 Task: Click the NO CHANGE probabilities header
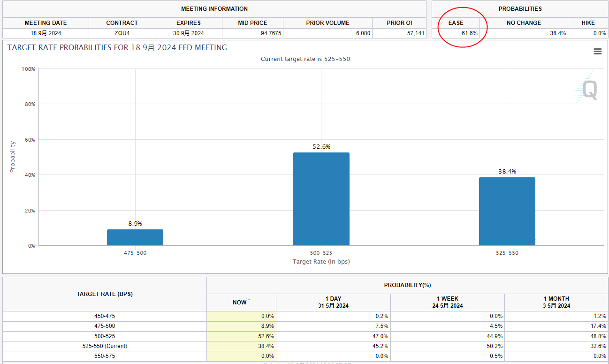[524, 23]
